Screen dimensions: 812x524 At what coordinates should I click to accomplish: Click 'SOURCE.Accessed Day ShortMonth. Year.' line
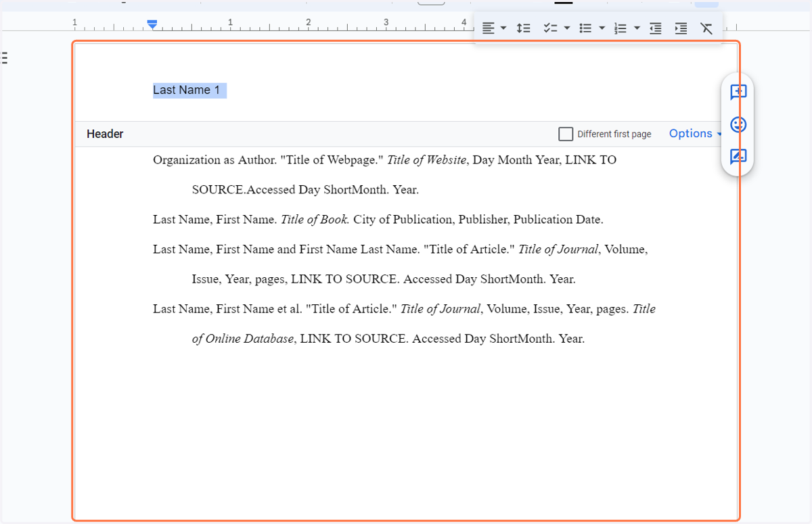pos(305,190)
